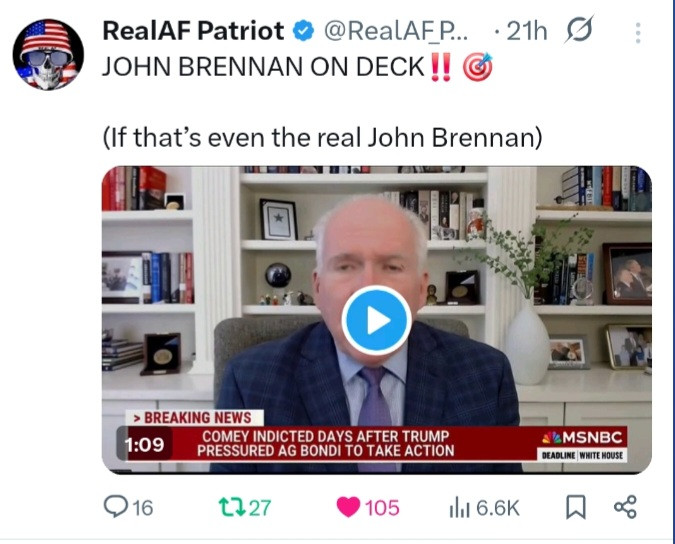The image size is (675, 544).
Task: Play the video
Action: pos(376,320)
